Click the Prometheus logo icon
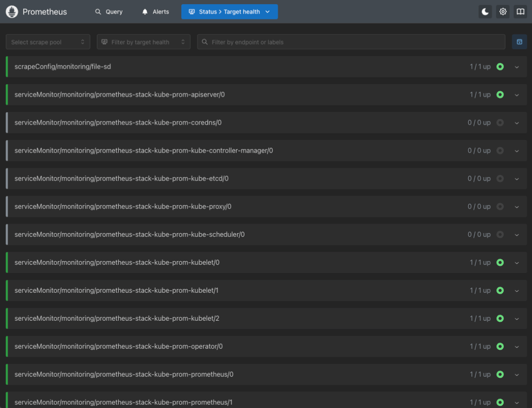 (x=11, y=11)
